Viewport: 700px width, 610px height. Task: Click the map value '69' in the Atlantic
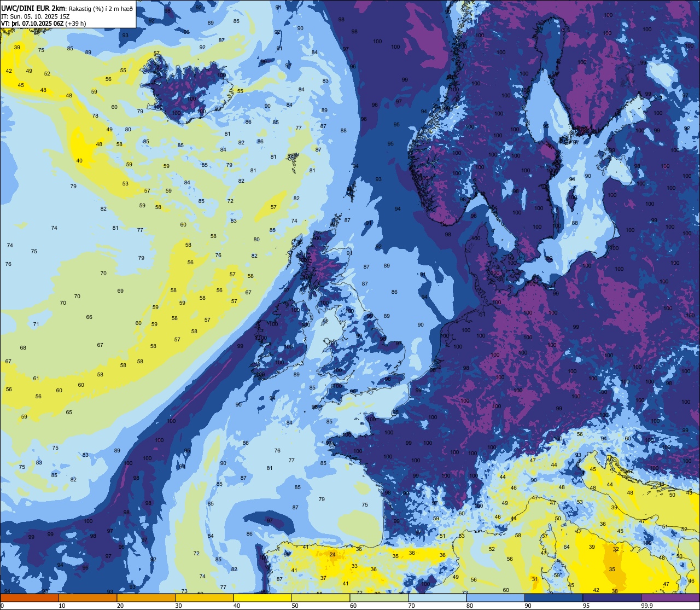(x=120, y=291)
